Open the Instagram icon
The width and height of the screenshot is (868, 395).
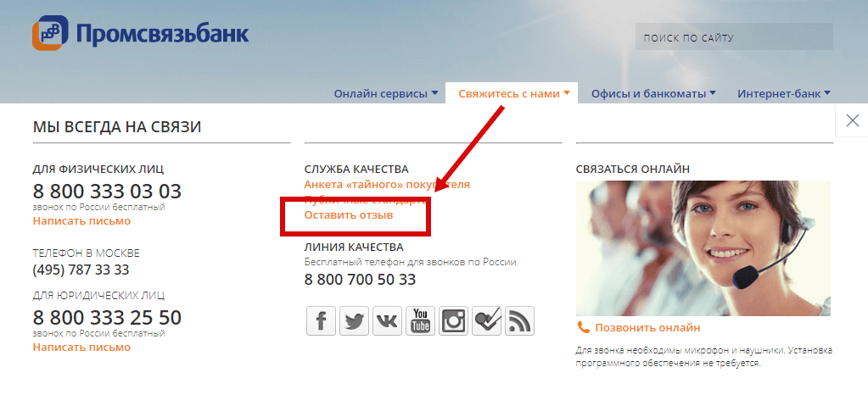(x=454, y=321)
